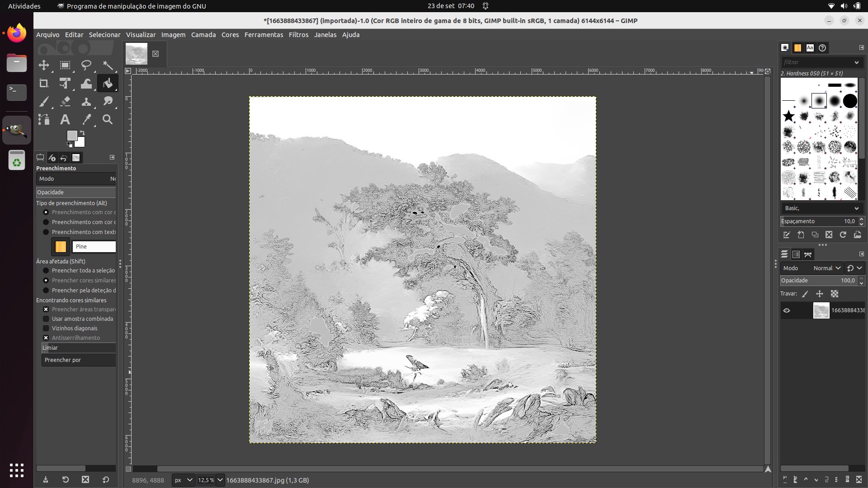
Task: Open the Selecionar menu
Action: [104, 35]
